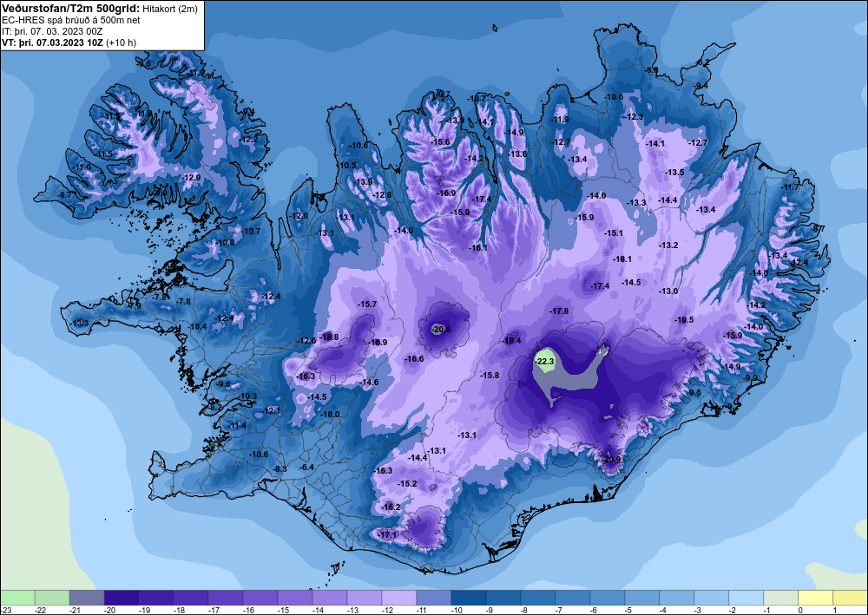Click the purple legend swatch labeled -17
Viewport: 868px width, 615px height.
click(226, 598)
